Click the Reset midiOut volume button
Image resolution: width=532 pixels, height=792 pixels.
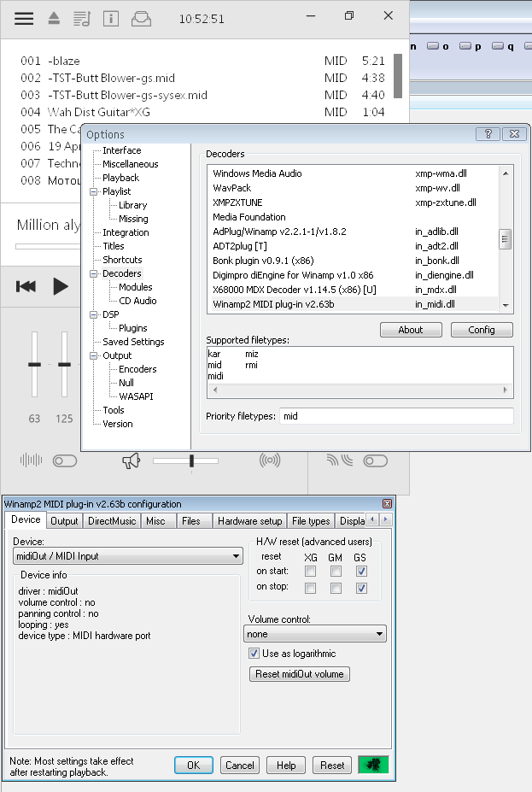pyautogui.click(x=299, y=674)
